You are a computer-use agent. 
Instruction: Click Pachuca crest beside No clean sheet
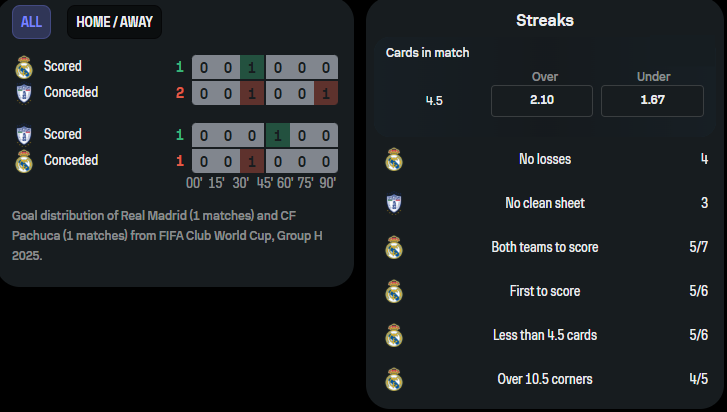click(x=394, y=203)
